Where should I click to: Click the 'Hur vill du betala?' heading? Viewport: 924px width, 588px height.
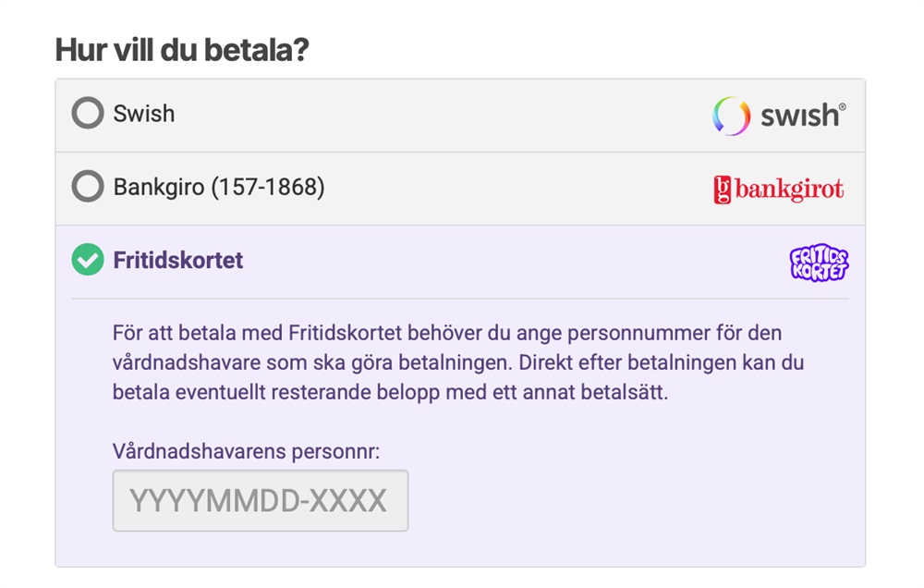(181, 50)
